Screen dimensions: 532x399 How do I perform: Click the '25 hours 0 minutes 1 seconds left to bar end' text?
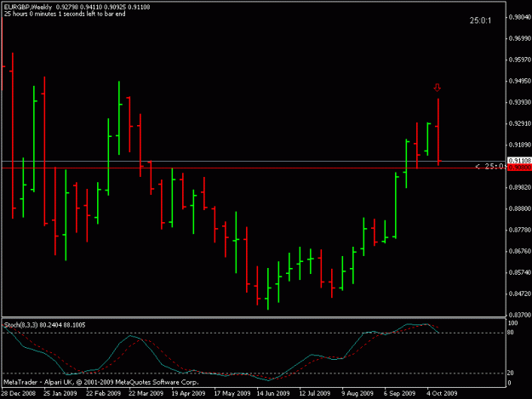pyautogui.click(x=65, y=14)
